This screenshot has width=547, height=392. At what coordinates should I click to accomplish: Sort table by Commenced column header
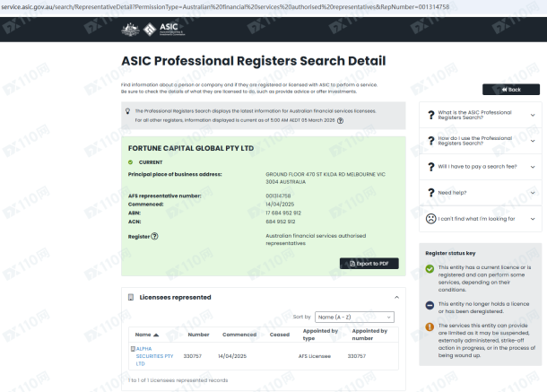pyautogui.click(x=239, y=335)
